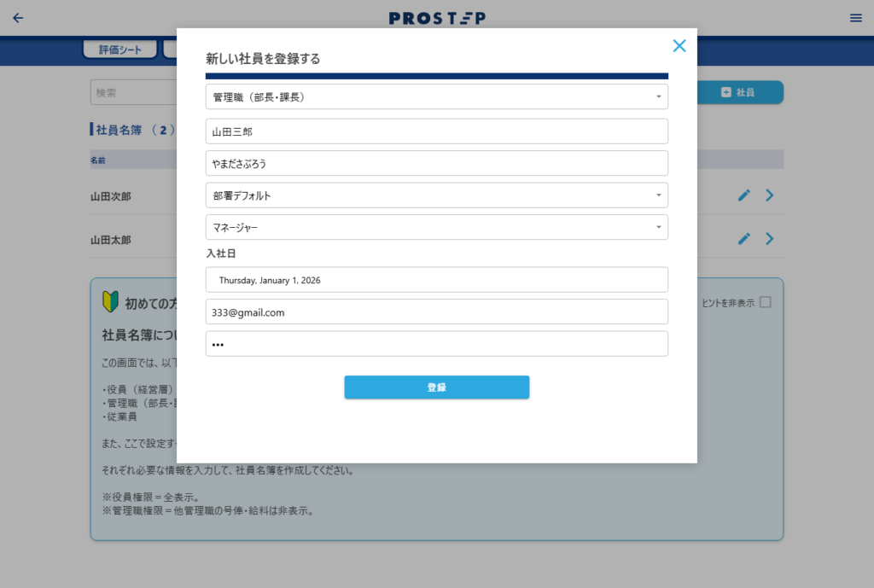Image resolution: width=874 pixels, height=588 pixels.
Task: Click the add 社員 button
Action: pos(739,92)
